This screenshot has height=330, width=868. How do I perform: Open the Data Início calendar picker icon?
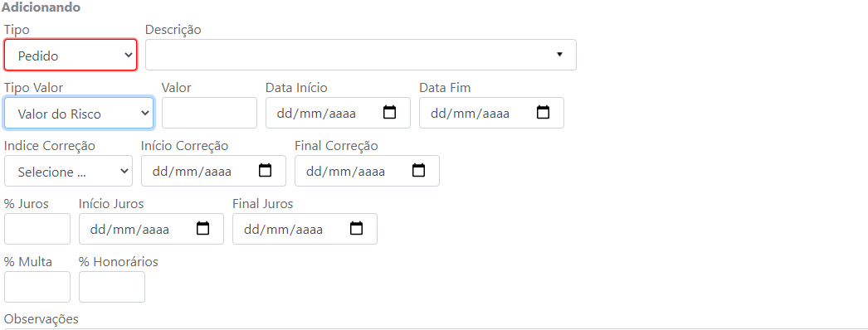390,113
